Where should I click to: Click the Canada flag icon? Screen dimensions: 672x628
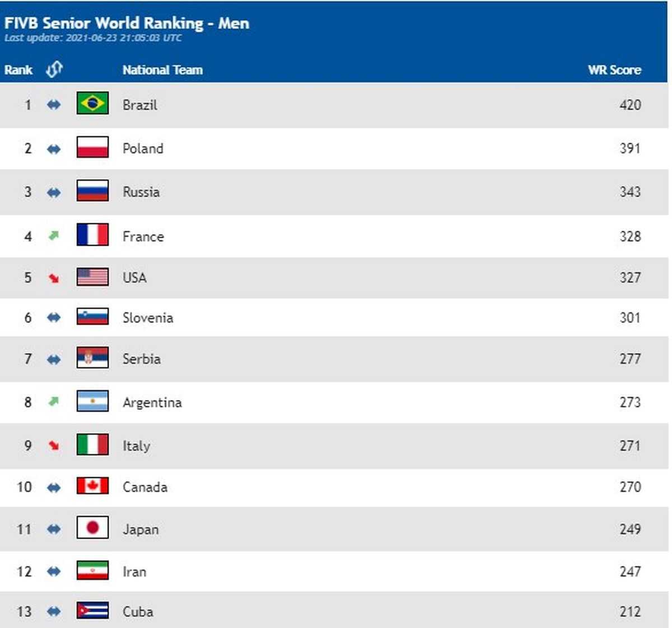92,486
